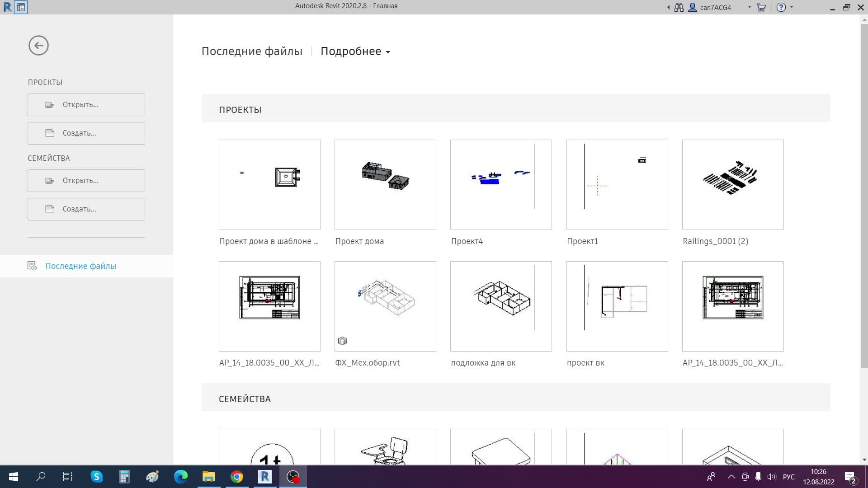Open the table family thumbnail

(x=501, y=446)
